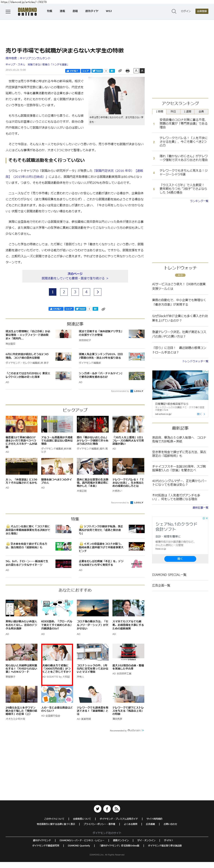The height and width of the screenshot is (868, 214).
Task: Open the ランキング一覧 link
Action: pyautogui.click(x=199, y=201)
